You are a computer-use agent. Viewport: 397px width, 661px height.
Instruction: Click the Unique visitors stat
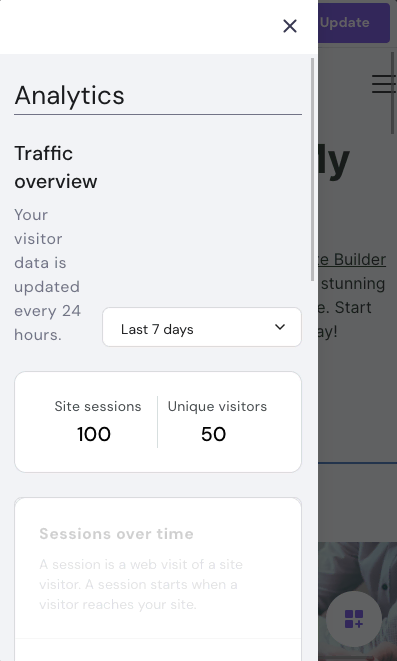tap(217, 422)
